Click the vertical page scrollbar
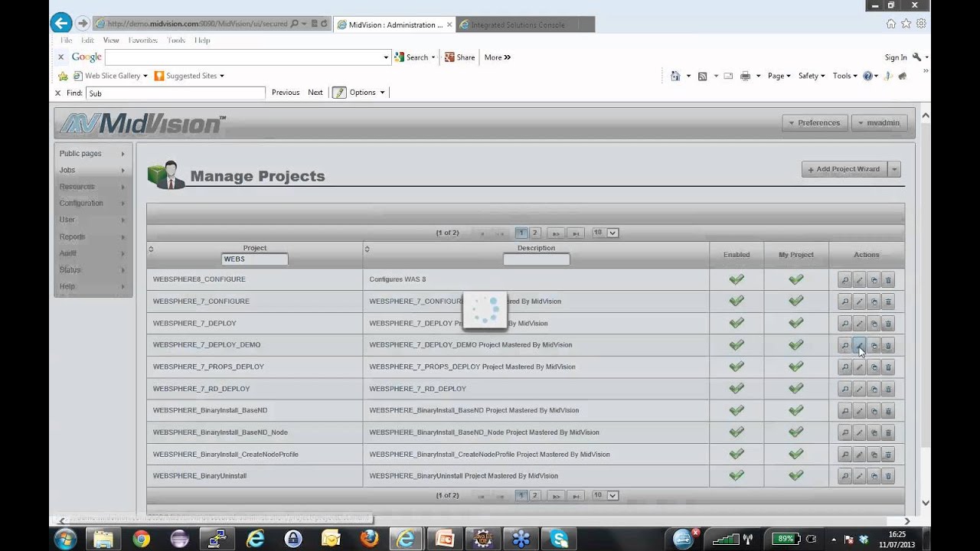 [x=925, y=309]
